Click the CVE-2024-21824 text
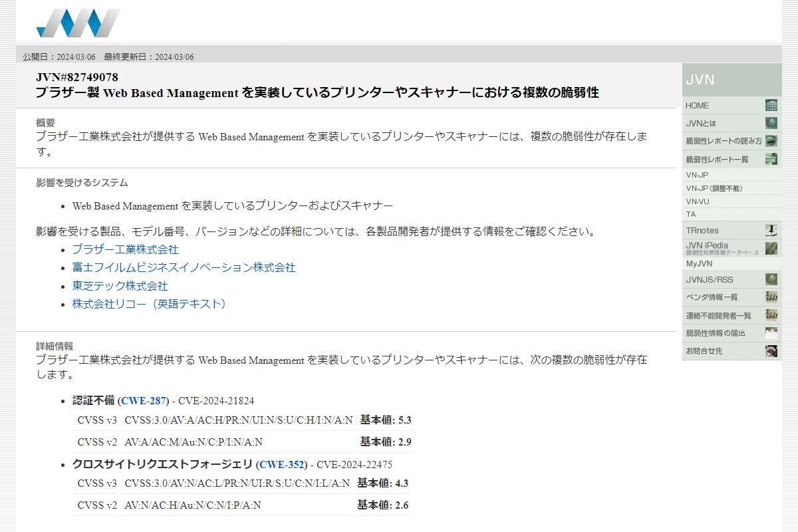Image resolution: width=798 pixels, height=532 pixels. click(x=215, y=400)
